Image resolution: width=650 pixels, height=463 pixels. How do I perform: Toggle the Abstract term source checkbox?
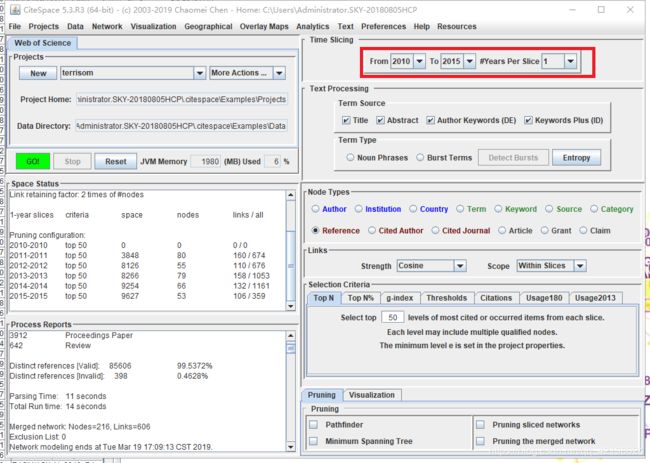click(x=380, y=120)
